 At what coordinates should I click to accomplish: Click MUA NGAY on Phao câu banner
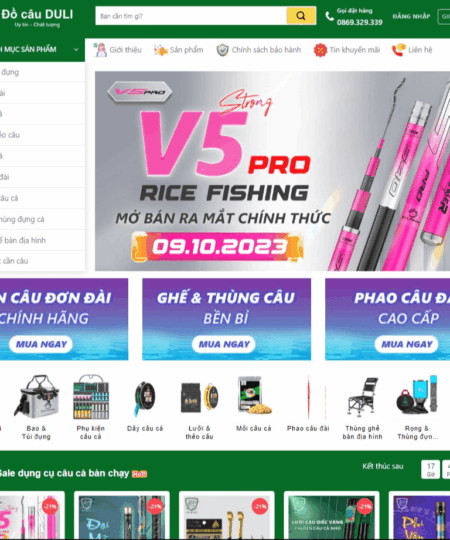(407, 344)
